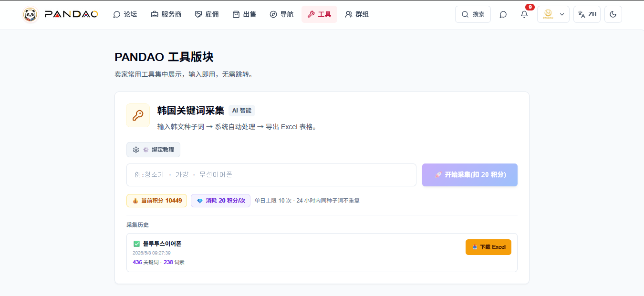Click the 238 词素 count text
Image resolution: width=644 pixels, height=296 pixels.
point(174,262)
